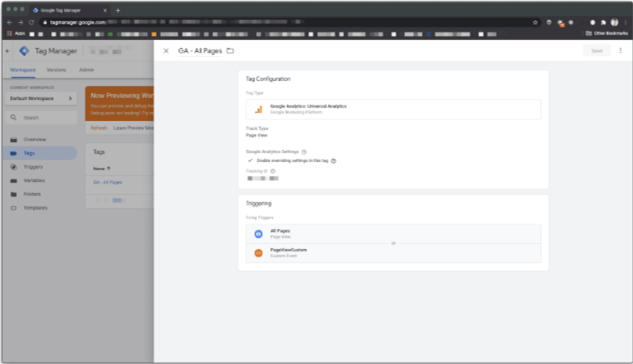Screen dimensions: 633x364
Task: Bookmark this page with the star icon
Action: 535,22
